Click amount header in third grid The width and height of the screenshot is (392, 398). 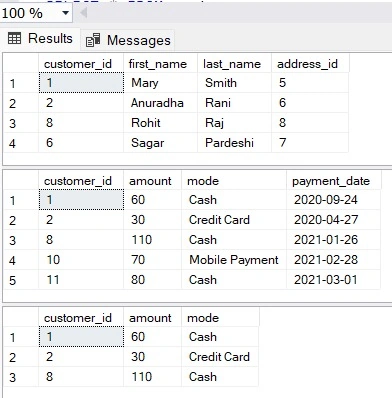(152, 318)
